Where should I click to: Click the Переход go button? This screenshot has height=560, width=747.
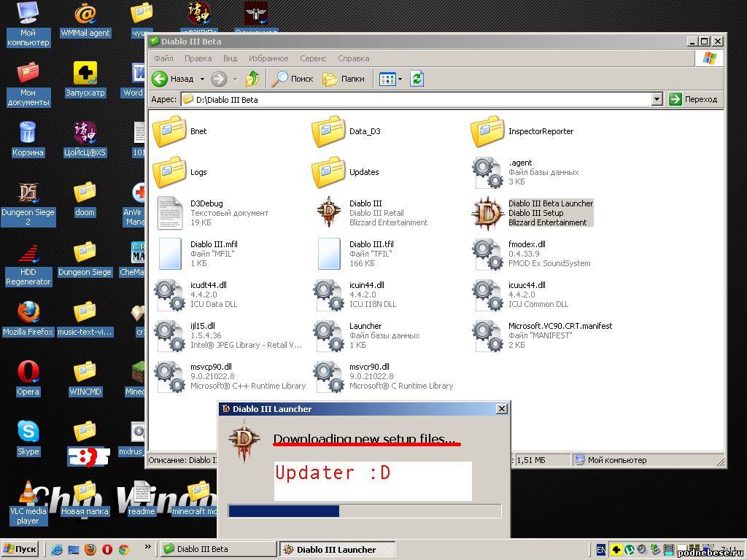click(693, 99)
